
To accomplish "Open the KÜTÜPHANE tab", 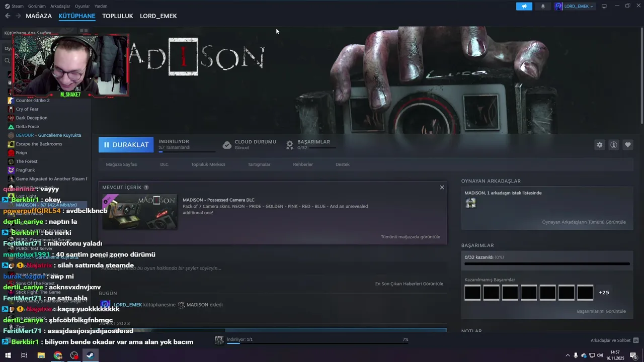I will tap(77, 16).
